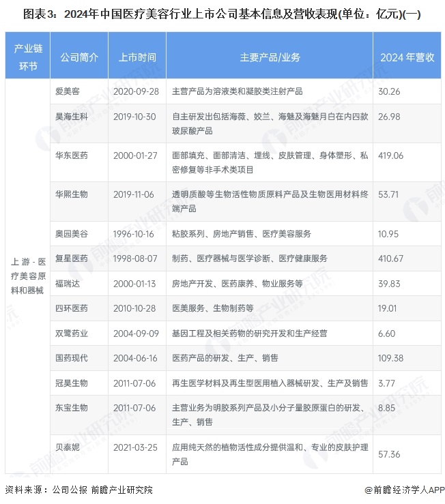Click 爱美客 product description 主营产品为溶液类

coord(237,91)
